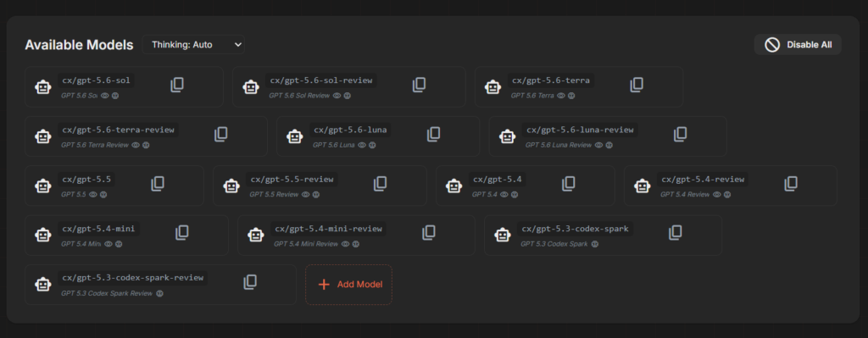Select the cx/gpt-5.4-mini model name

coord(99,229)
